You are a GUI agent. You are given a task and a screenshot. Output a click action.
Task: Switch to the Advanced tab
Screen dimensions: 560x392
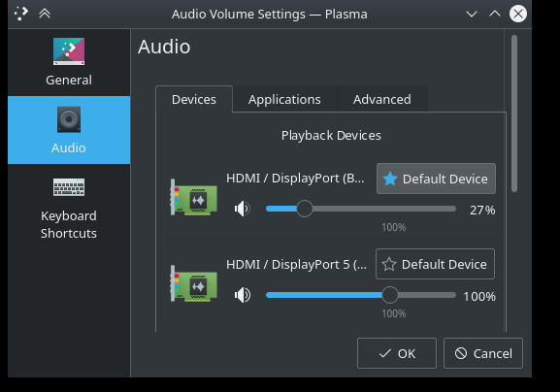pyautogui.click(x=381, y=99)
